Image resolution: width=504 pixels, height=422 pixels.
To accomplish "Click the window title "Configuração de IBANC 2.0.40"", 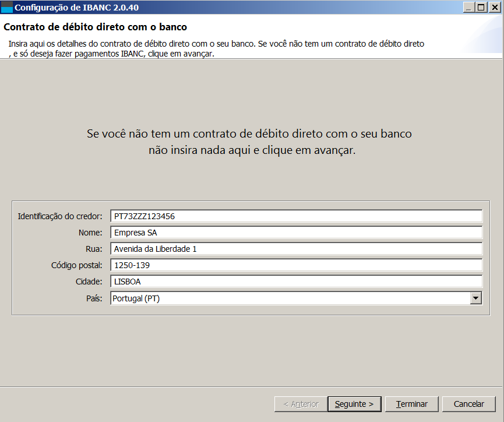I will click(x=76, y=8).
